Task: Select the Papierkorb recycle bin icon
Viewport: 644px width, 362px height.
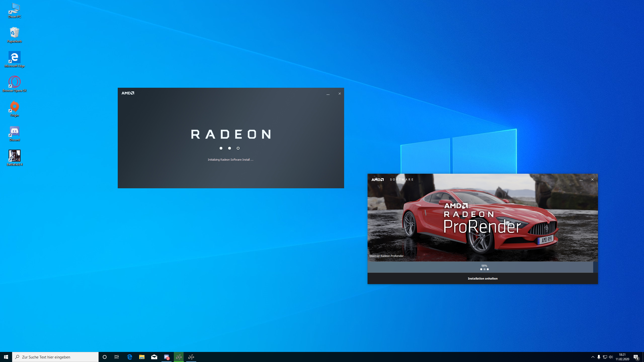Action: point(14,35)
